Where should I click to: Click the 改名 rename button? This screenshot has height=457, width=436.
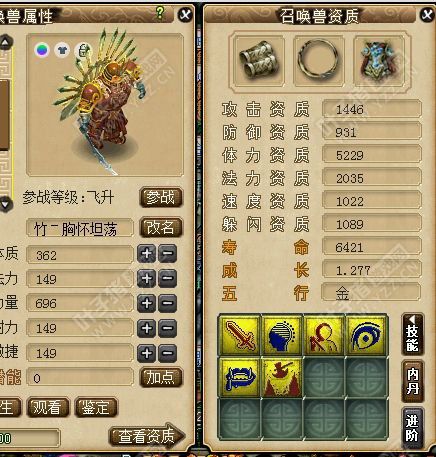pyautogui.click(x=161, y=227)
